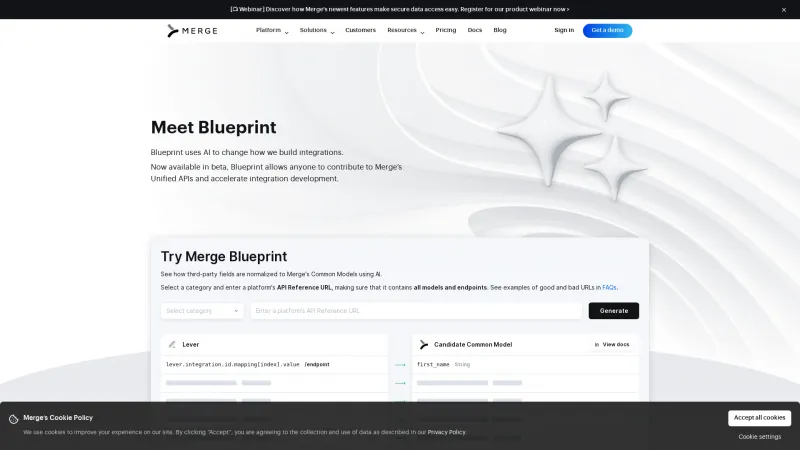Focus the API Reference URL input field

416,311
